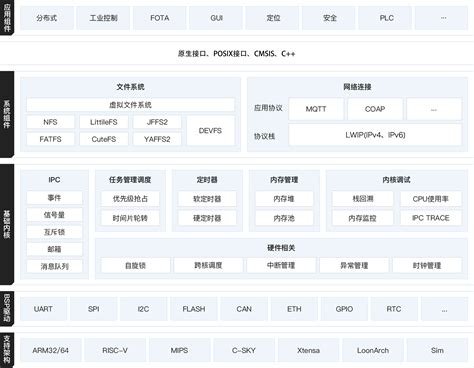Click the LoonArch architecture box
The width and height of the screenshot is (474, 368).
pos(373,350)
